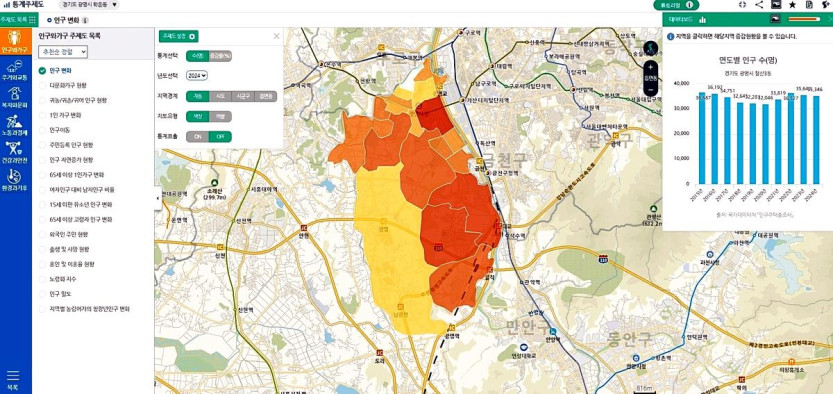Select the 외국인 주민 현황 radio option
This screenshot has height=394, width=833.
pos(42,234)
